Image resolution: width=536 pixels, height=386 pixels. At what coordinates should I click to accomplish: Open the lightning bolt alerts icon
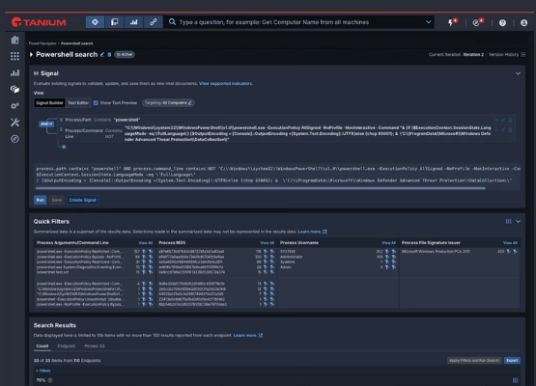coord(451,23)
